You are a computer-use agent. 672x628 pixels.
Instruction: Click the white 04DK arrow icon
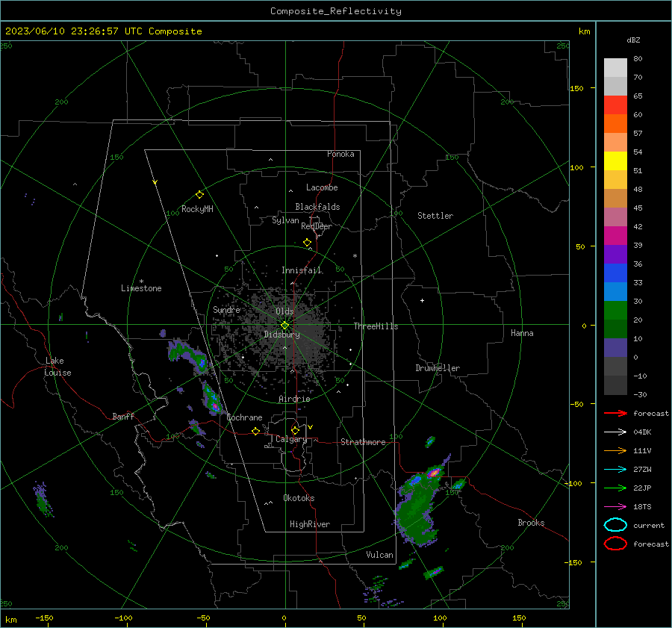tap(615, 432)
